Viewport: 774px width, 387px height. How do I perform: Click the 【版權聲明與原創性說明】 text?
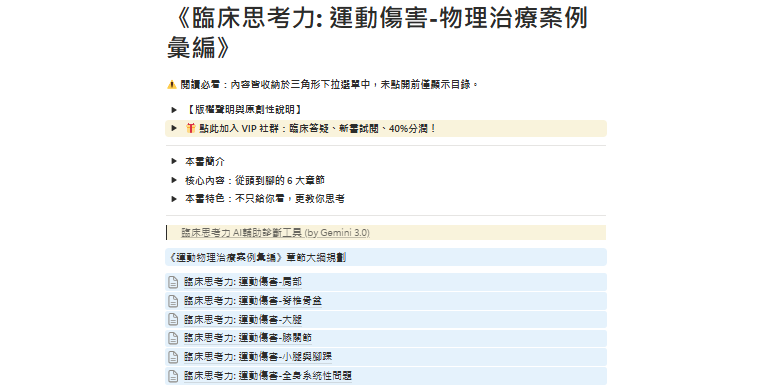coord(243,110)
